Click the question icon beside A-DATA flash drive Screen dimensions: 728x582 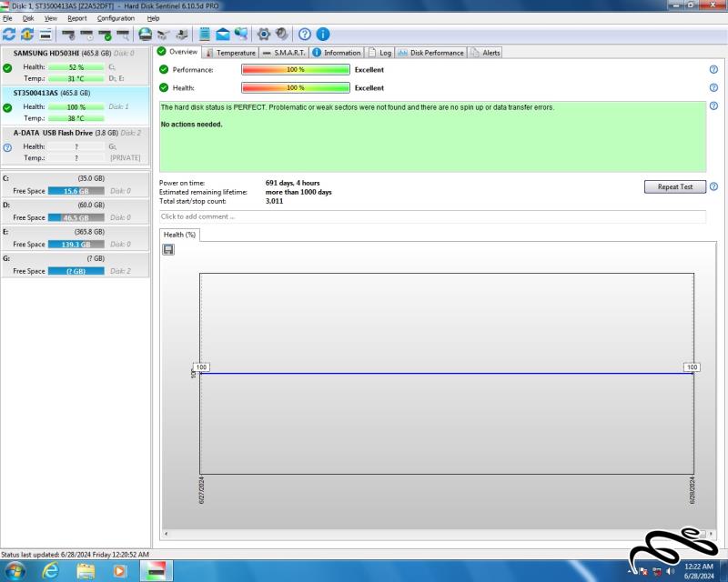coord(7,147)
